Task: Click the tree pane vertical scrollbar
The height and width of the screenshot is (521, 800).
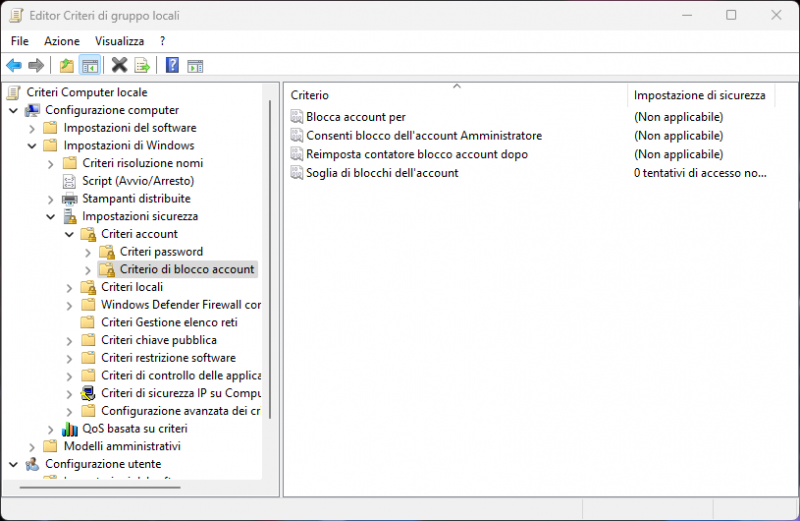Action: coord(270,259)
